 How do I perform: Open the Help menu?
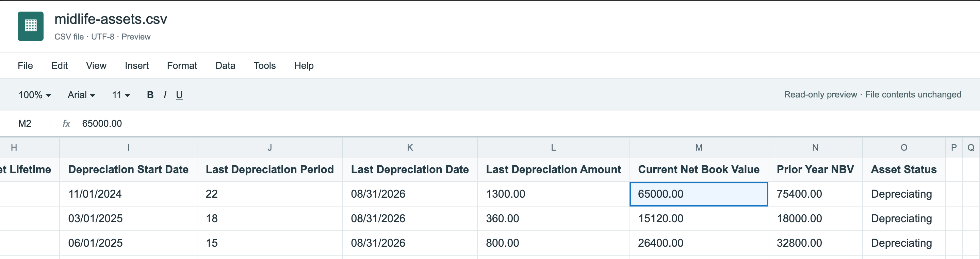tap(304, 65)
